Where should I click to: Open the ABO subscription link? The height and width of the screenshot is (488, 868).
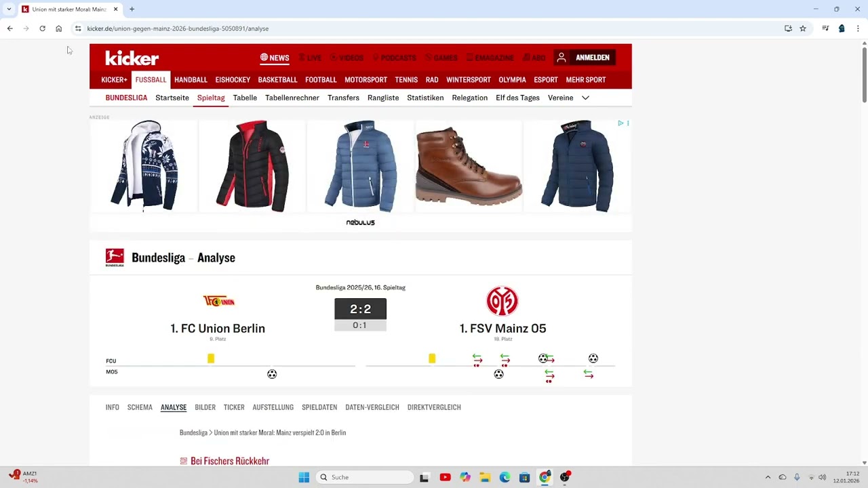(534, 58)
